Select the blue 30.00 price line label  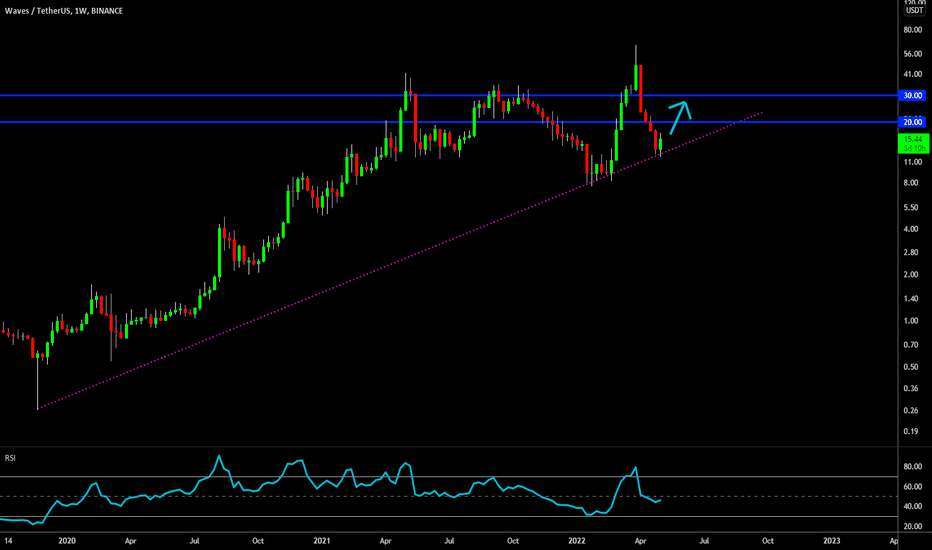point(913,95)
